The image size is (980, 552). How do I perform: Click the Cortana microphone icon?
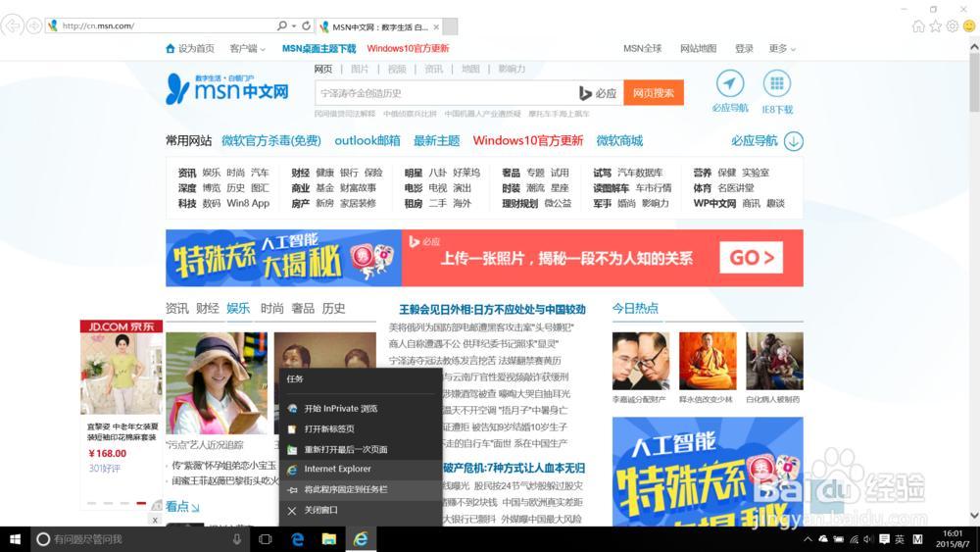(237, 539)
